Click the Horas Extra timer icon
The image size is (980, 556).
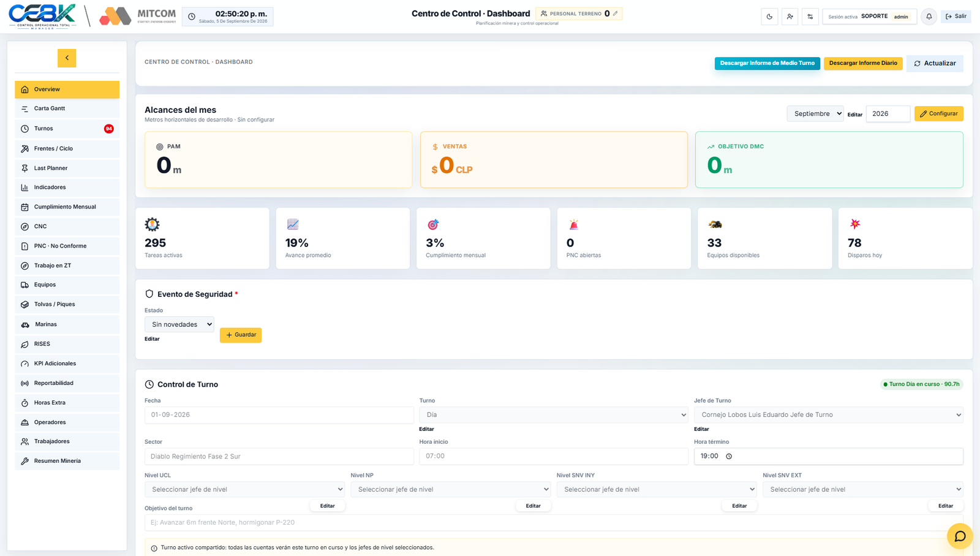click(24, 403)
